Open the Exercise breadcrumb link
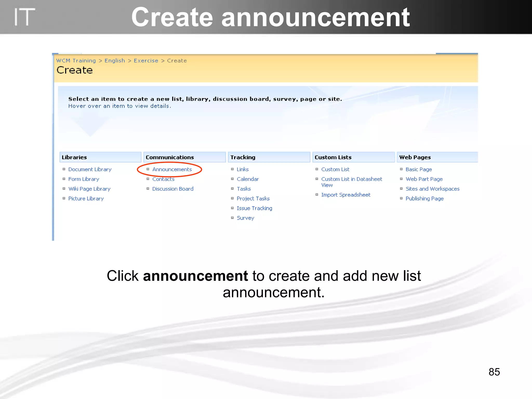532x399 pixels. (x=146, y=61)
